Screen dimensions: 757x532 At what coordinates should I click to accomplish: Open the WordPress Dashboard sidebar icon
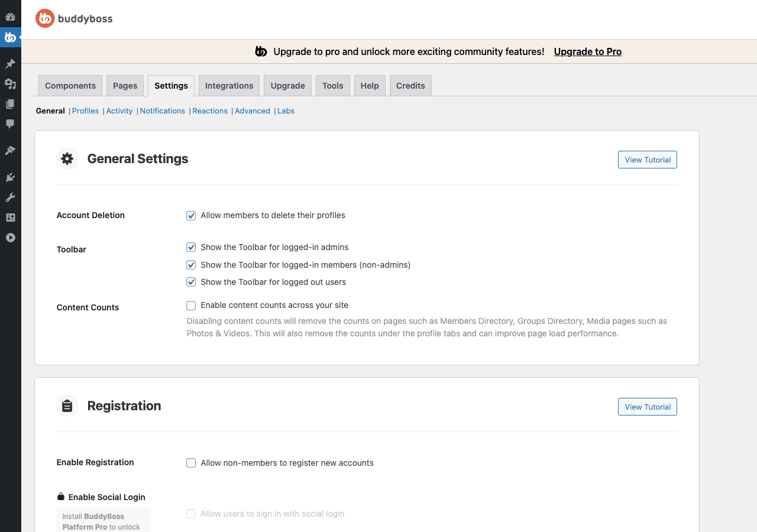[10, 17]
